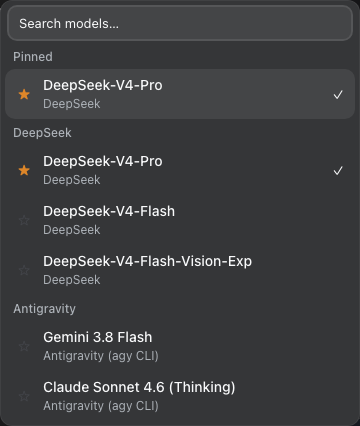Screen dimensions: 360x426
Task: Select DeepSeek-V4-Pro from the Pinned section
Action: (180, 94)
